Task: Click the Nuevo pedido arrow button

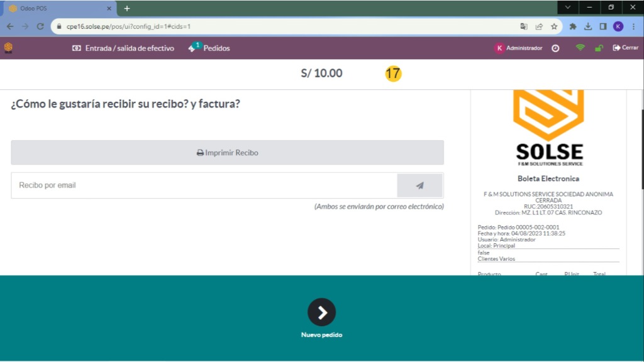Action: 321,312
